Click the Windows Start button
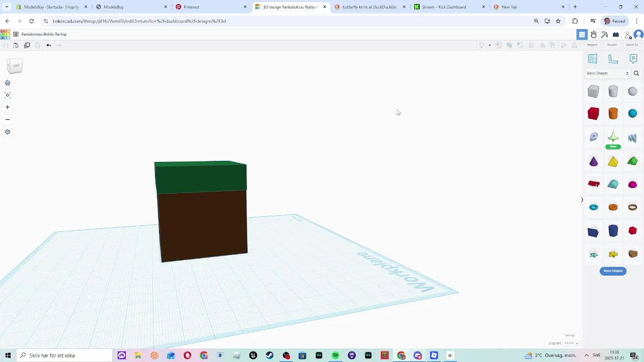Viewport: 644px width, 362px height. click(x=8, y=355)
